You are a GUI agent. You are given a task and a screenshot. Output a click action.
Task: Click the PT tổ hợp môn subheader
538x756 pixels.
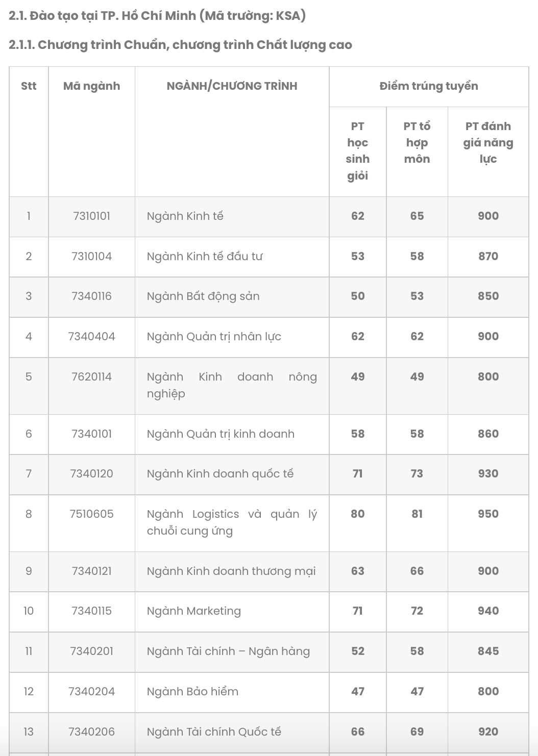click(x=417, y=143)
